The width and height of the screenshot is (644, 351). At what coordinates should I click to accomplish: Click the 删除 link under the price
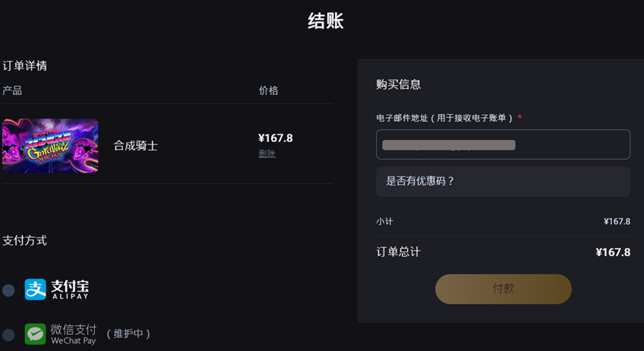click(x=267, y=153)
